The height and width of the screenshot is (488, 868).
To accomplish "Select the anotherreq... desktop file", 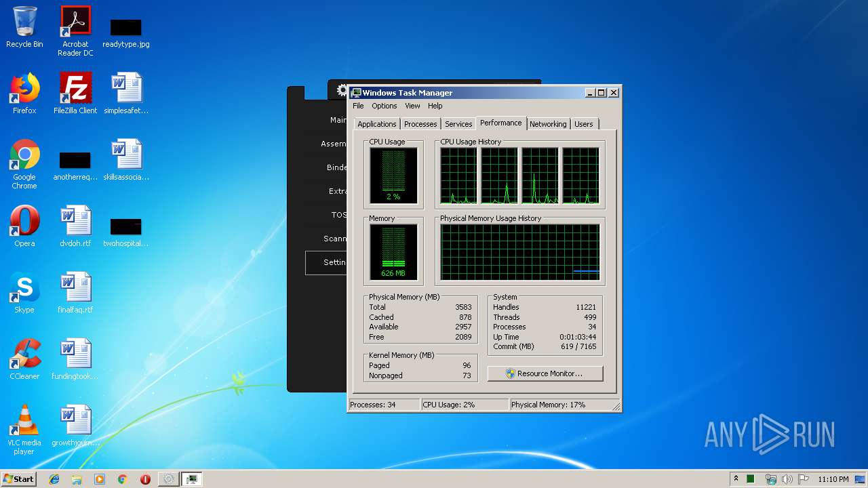I will tap(75, 166).
